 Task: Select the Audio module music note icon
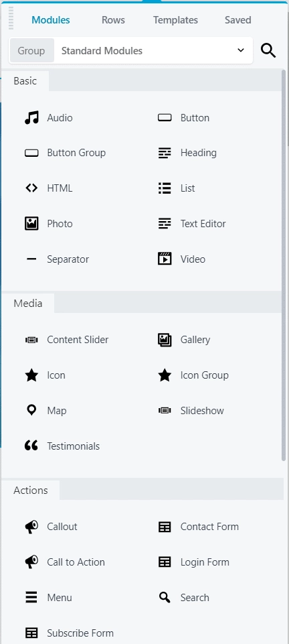31,118
